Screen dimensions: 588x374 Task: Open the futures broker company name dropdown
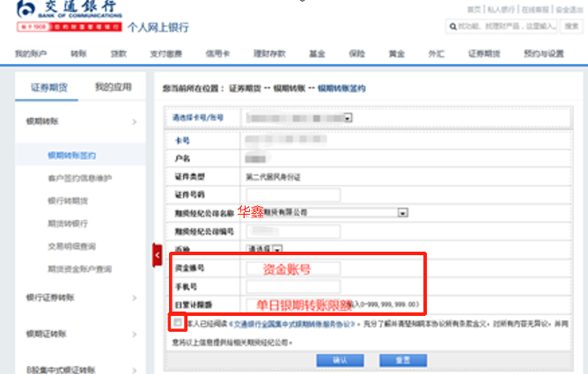click(401, 212)
